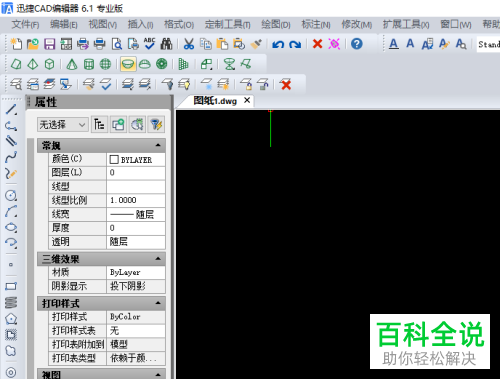Screen dimensions: 500x379
Task: Select the Polygon draw tool
Action: point(11,319)
